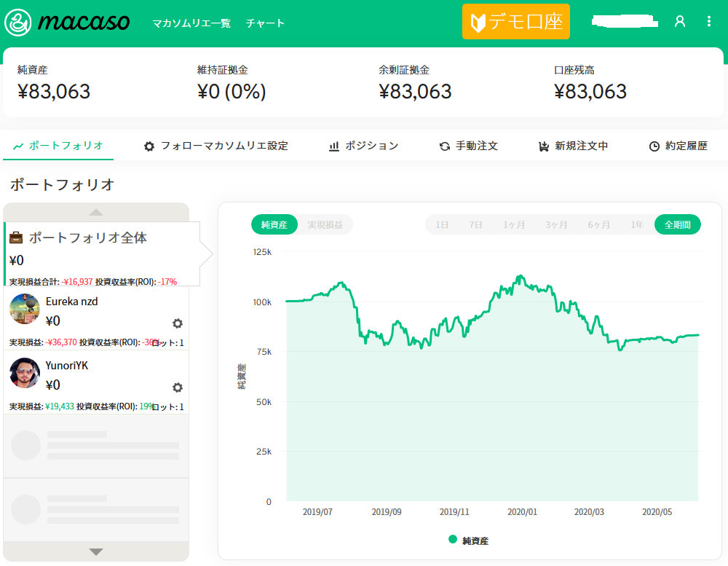Viewport: 728px width, 566px height.
Task: Open the ポジション tab
Action: (363, 146)
